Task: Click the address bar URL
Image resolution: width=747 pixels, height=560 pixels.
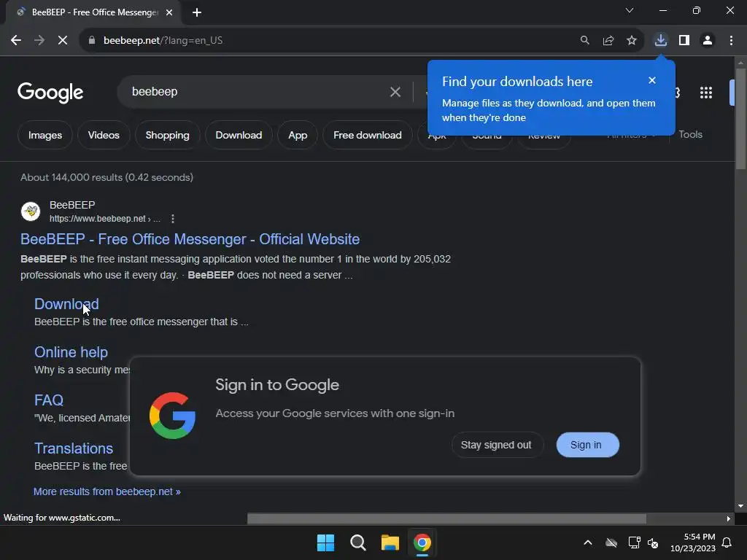Action: tap(163, 41)
